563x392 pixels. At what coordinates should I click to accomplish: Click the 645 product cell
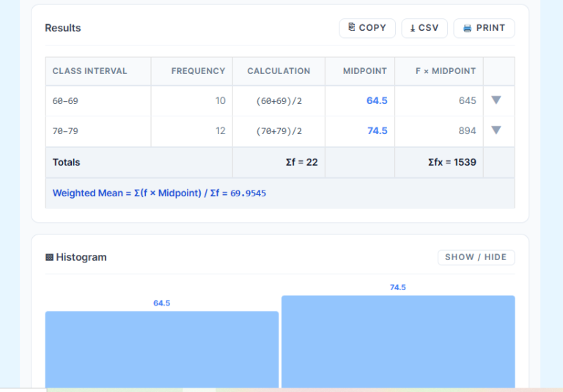pyautogui.click(x=439, y=101)
